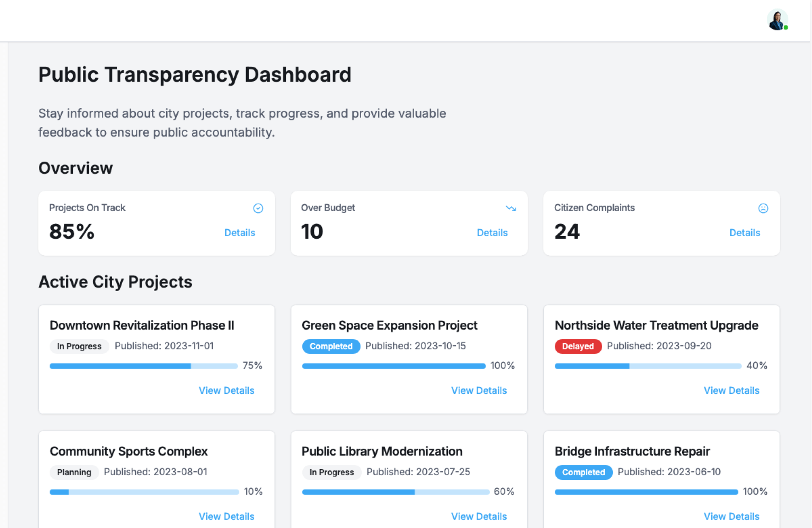View Details of Bridge Infrastructure Repair
Viewport: 812px width, 528px height.
pyautogui.click(x=731, y=517)
